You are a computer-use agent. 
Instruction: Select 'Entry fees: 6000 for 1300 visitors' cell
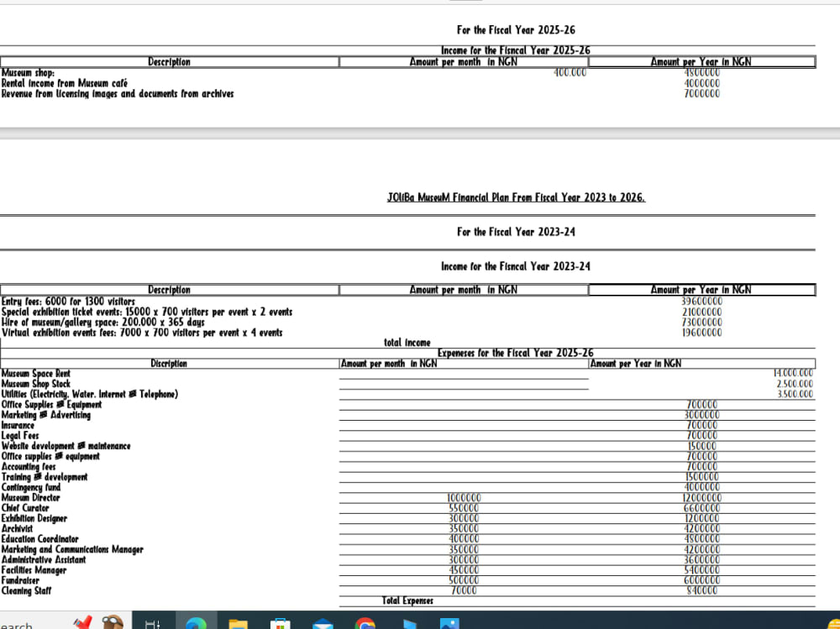click(68, 301)
